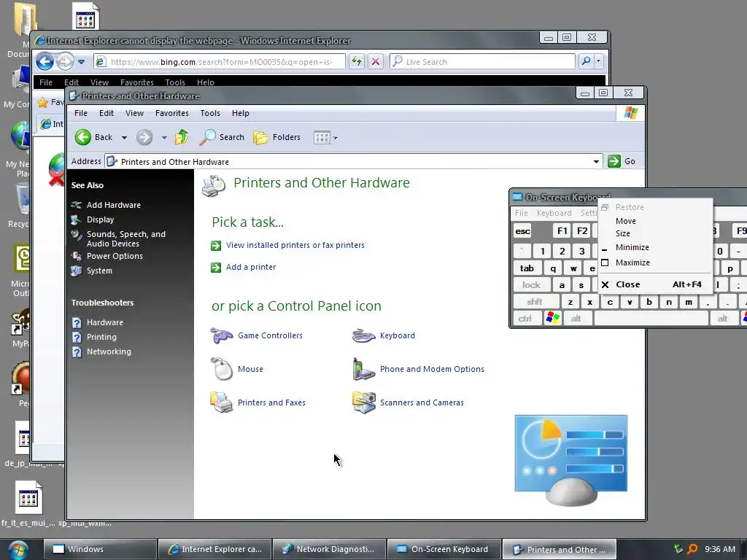The width and height of the screenshot is (747, 560).
Task: Click the Live Search input box
Action: [x=483, y=61]
